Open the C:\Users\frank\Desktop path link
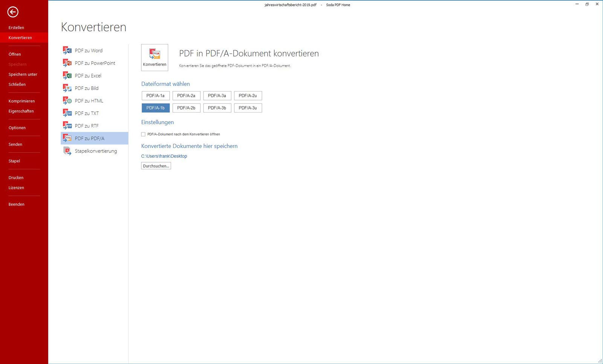The width and height of the screenshot is (603, 364). [164, 156]
